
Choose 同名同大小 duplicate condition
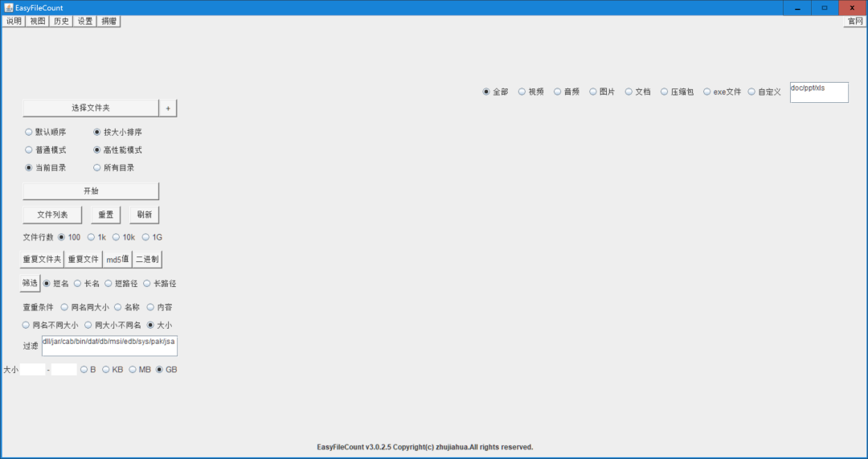(84, 307)
